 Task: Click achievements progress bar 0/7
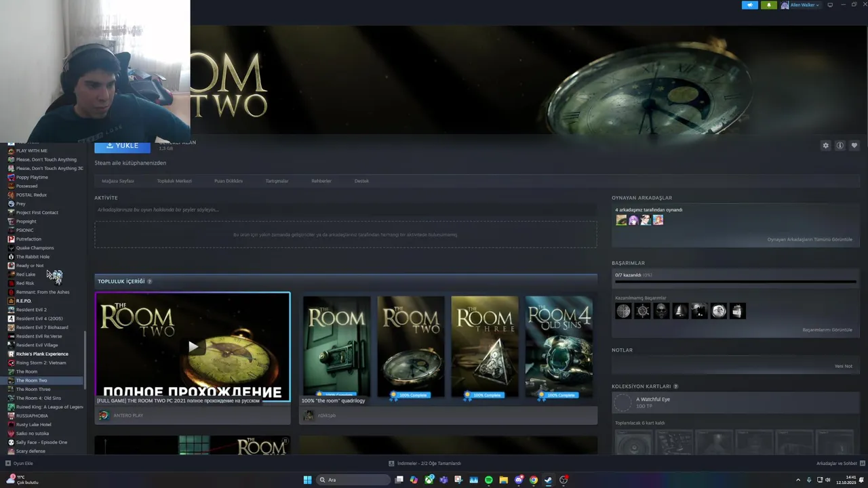pyautogui.click(x=735, y=281)
